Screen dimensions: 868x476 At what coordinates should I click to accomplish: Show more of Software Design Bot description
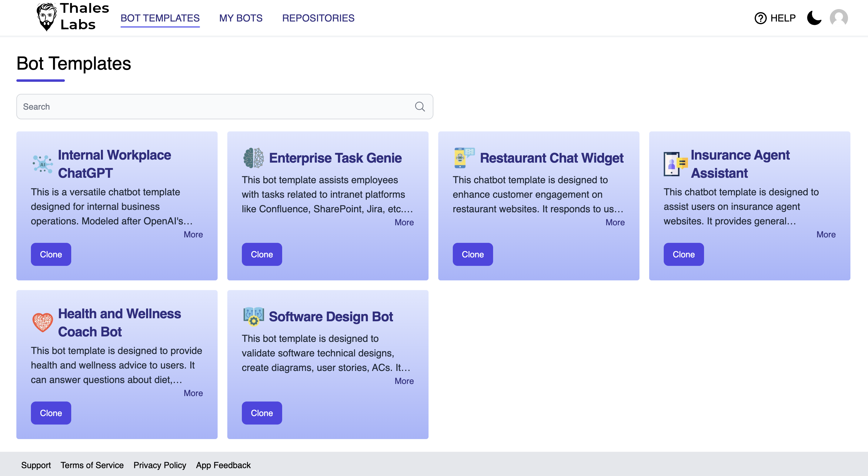(x=404, y=381)
